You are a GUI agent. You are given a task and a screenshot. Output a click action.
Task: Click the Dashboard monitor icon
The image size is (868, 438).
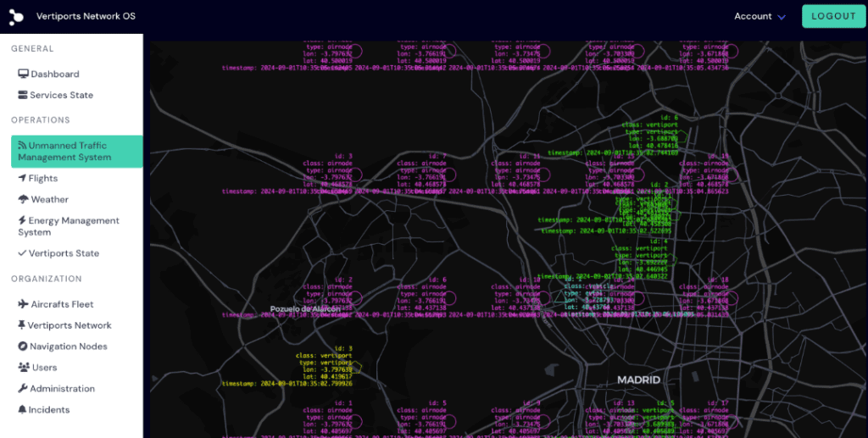pyautogui.click(x=23, y=75)
